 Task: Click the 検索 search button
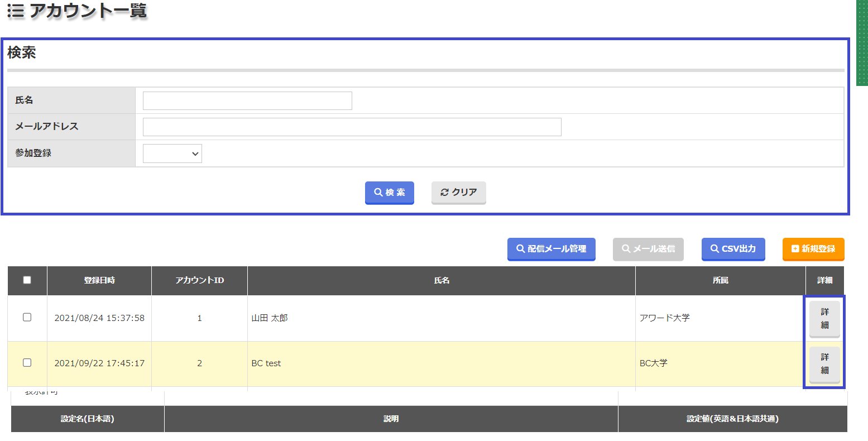click(389, 193)
